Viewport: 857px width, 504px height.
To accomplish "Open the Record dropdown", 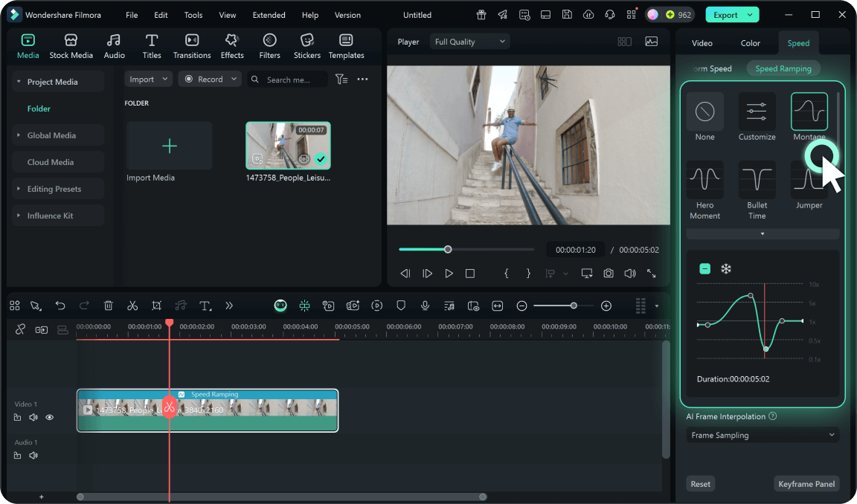I will tap(210, 80).
